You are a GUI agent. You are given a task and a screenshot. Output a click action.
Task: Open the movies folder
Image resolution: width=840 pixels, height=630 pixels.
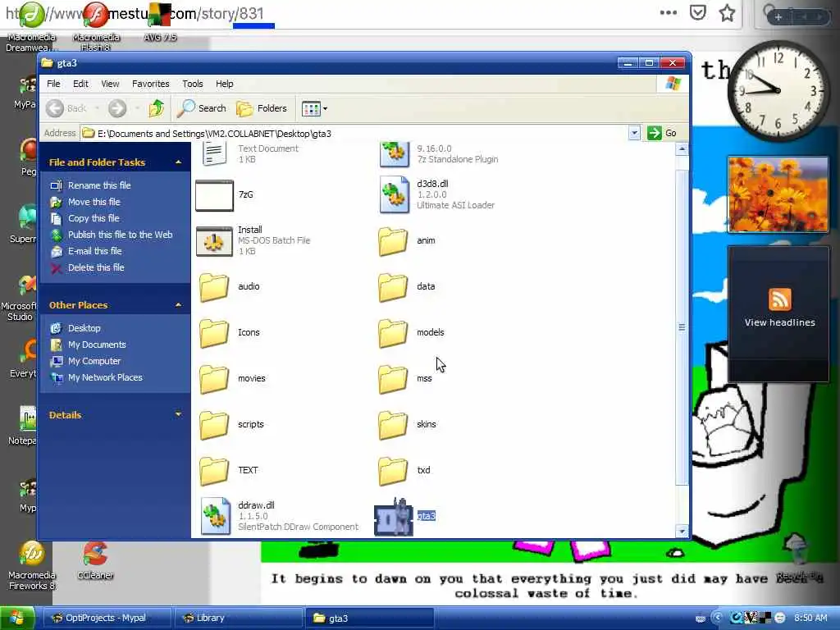(214, 379)
